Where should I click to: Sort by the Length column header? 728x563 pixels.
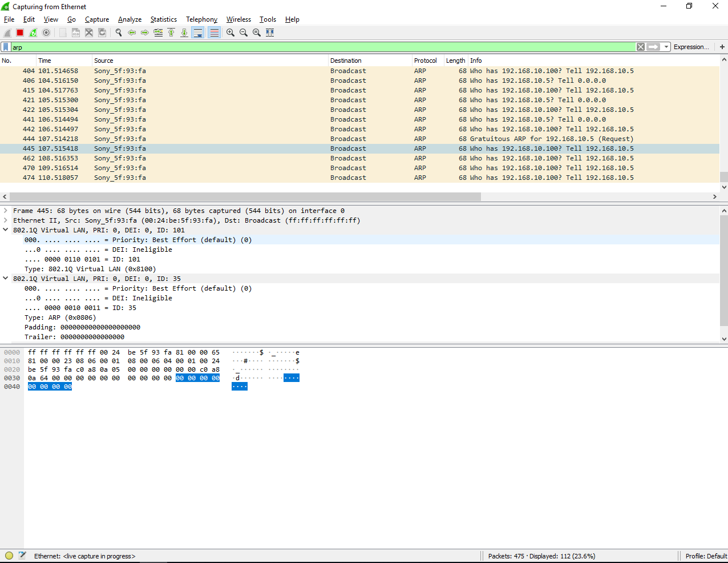(455, 61)
